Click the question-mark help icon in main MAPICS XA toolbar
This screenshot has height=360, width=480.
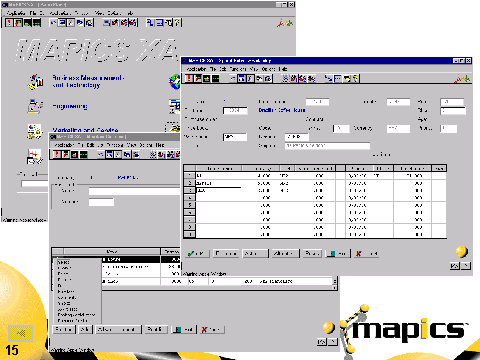(x=177, y=23)
